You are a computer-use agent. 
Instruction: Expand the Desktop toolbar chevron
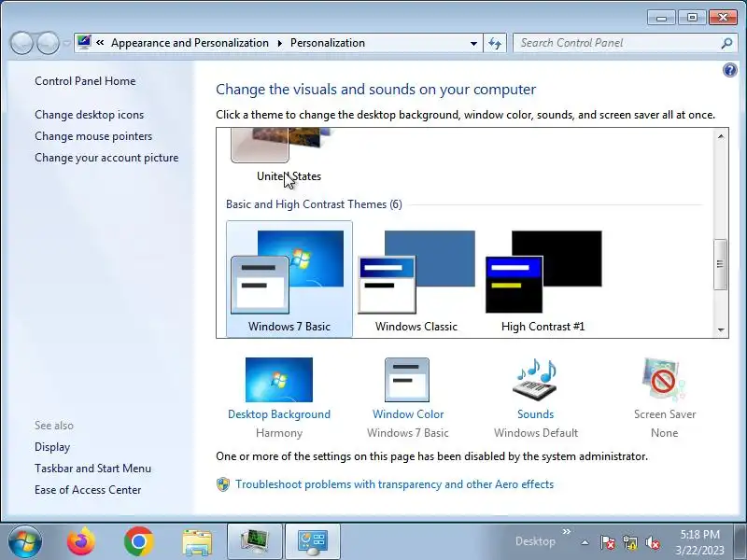(567, 531)
